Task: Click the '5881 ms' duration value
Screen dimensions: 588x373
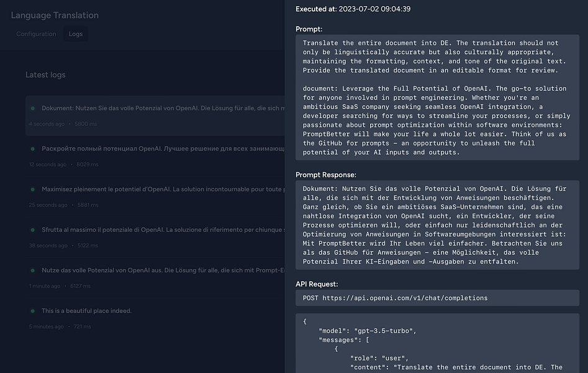Action: 88,205
